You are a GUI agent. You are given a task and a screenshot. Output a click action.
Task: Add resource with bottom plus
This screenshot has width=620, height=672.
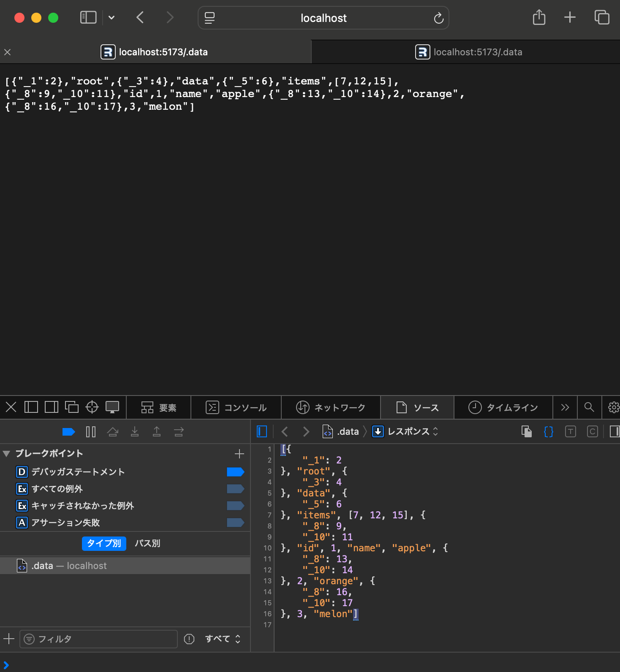[9, 639]
